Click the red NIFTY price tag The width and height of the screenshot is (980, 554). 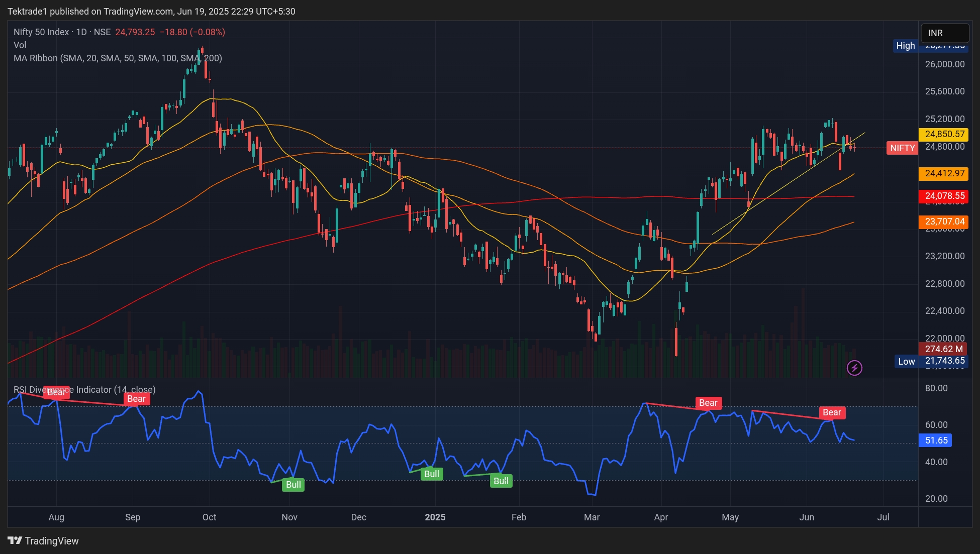(x=902, y=148)
